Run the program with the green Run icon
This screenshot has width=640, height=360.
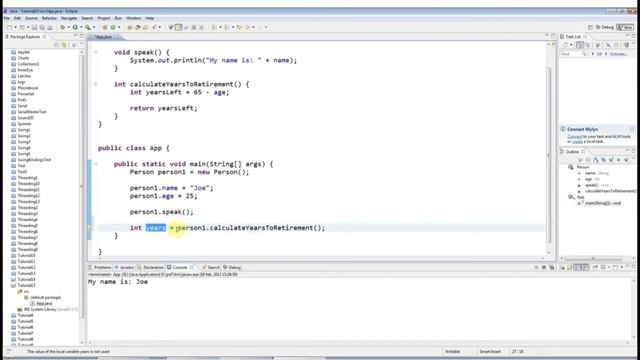point(75,27)
